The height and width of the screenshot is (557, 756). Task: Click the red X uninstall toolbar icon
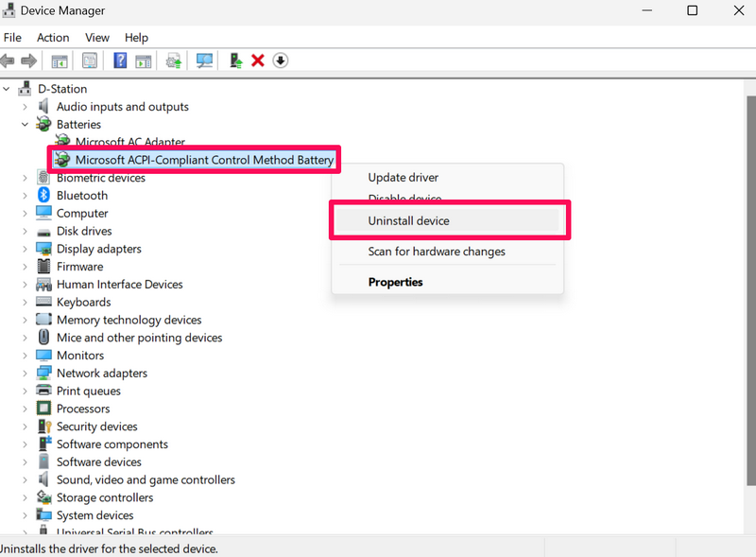(257, 61)
